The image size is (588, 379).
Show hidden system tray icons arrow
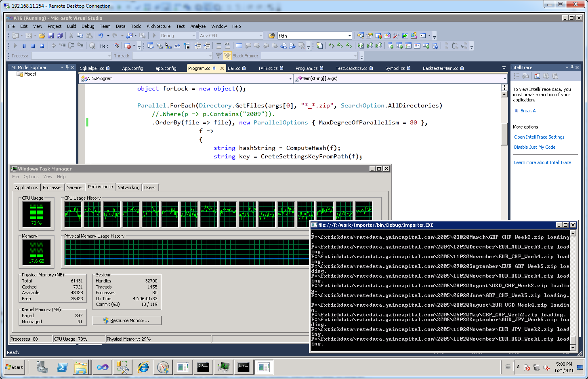tap(518, 367)
